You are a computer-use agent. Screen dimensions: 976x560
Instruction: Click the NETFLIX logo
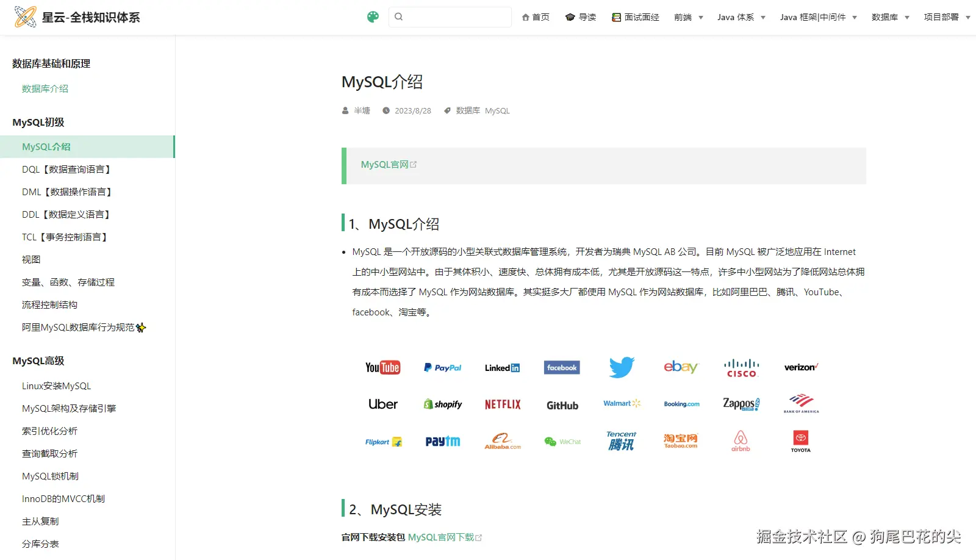tap(503, 404)
